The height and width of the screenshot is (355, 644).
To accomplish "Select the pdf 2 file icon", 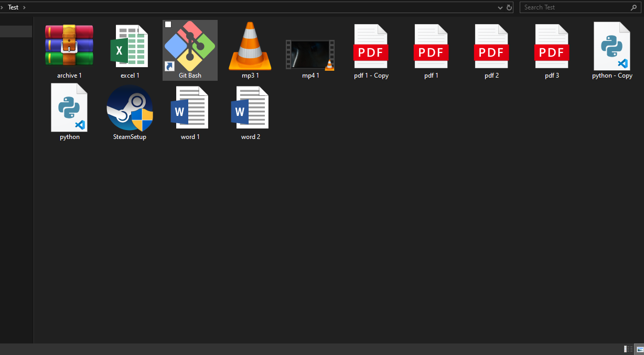I will (491, 46).
